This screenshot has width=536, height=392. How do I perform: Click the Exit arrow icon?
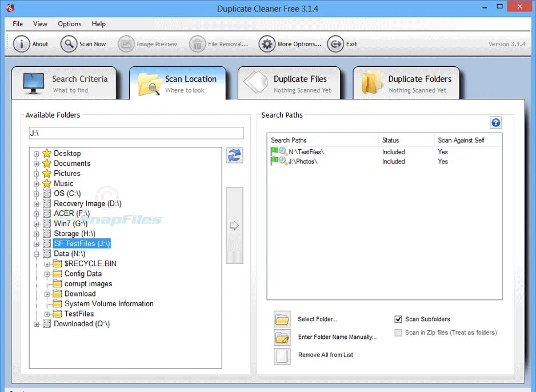coord(335,44)
